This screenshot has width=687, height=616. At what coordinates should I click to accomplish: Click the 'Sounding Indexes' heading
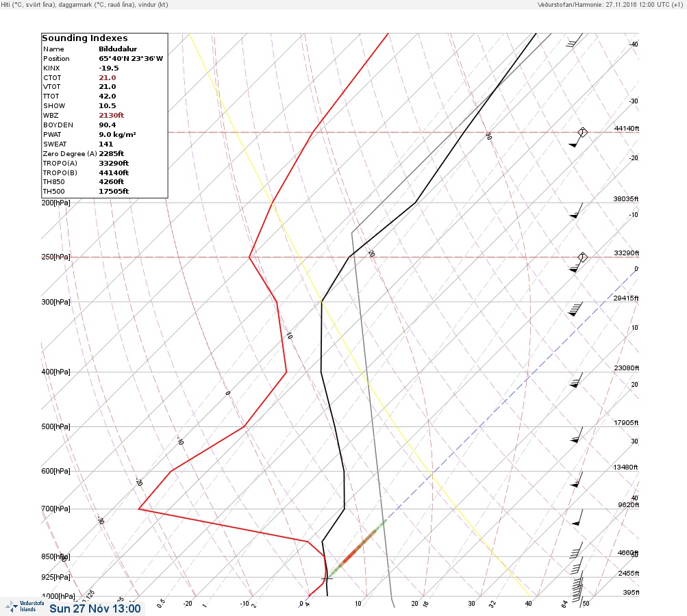pos(84,38)
